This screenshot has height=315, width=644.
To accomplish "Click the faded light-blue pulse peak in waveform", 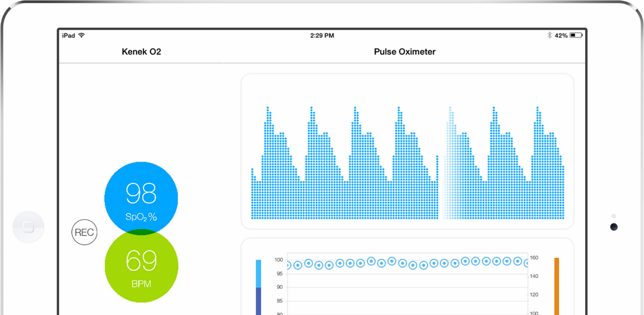I will pyautogui.click(x=452, y=163).
